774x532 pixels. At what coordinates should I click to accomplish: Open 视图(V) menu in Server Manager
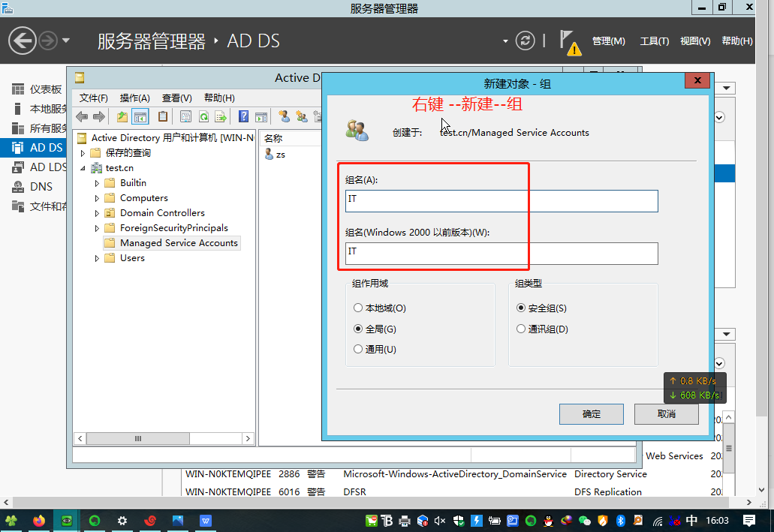point(695,41)
